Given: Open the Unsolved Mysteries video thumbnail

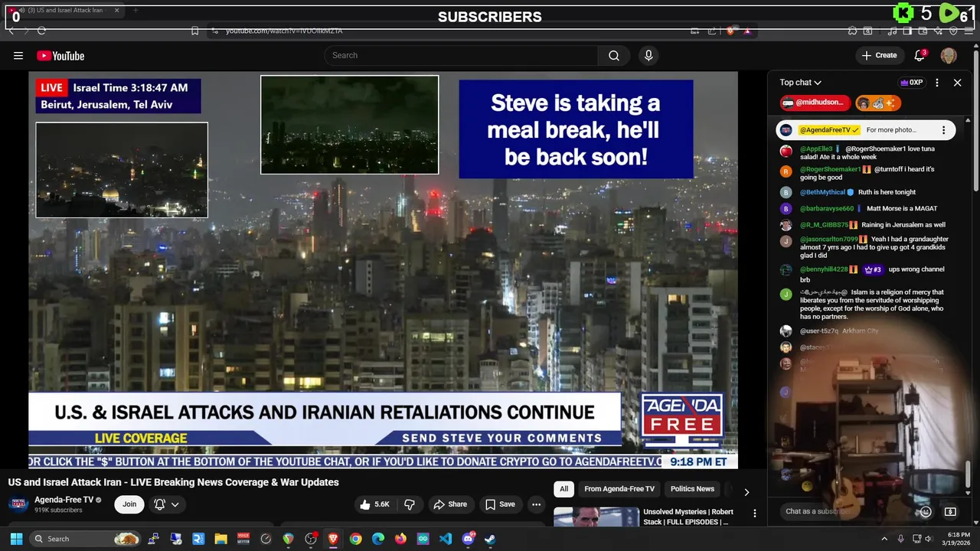Looking at the screenshot, I should 596,517.
